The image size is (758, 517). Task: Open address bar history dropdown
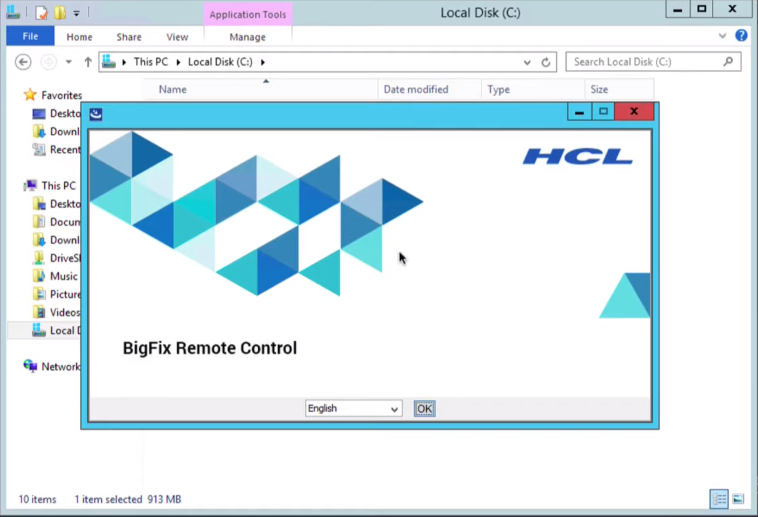click(x=527, y=62)
